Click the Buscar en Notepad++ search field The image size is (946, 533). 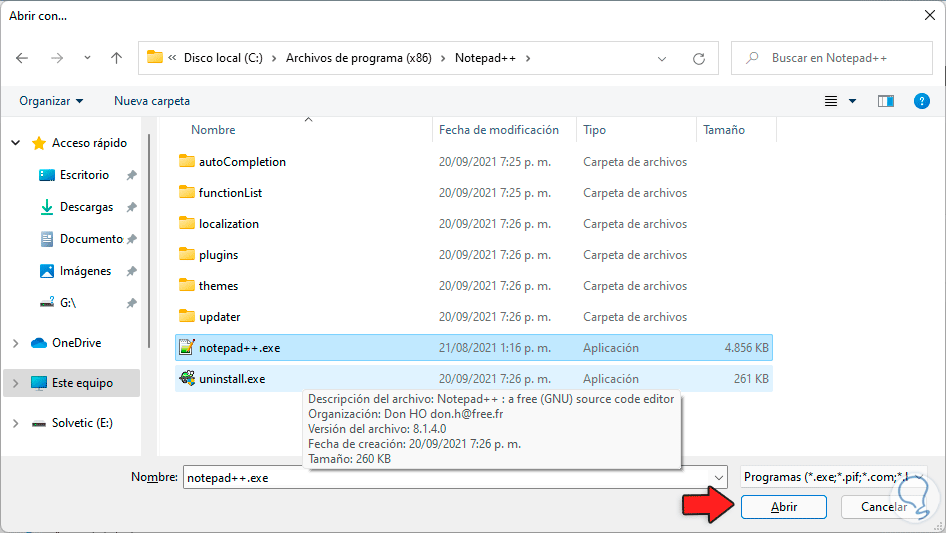pyautogui.click(x=832, y=58)
